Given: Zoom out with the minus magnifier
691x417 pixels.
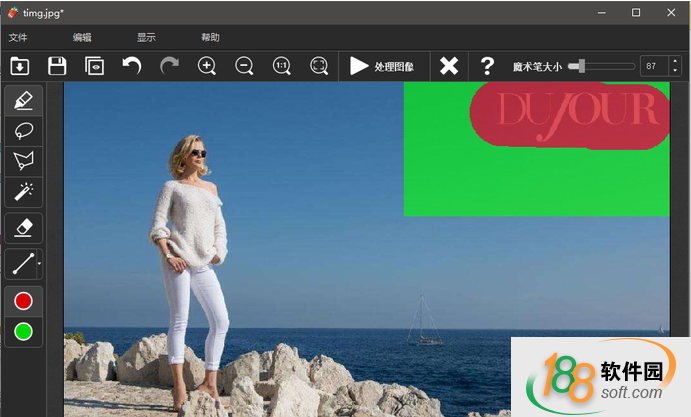Looking at the screenshot, I should [244, 66].
